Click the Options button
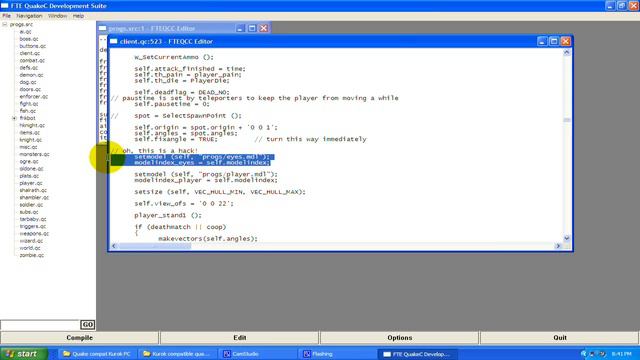640x360 pixels. (400, 338)
